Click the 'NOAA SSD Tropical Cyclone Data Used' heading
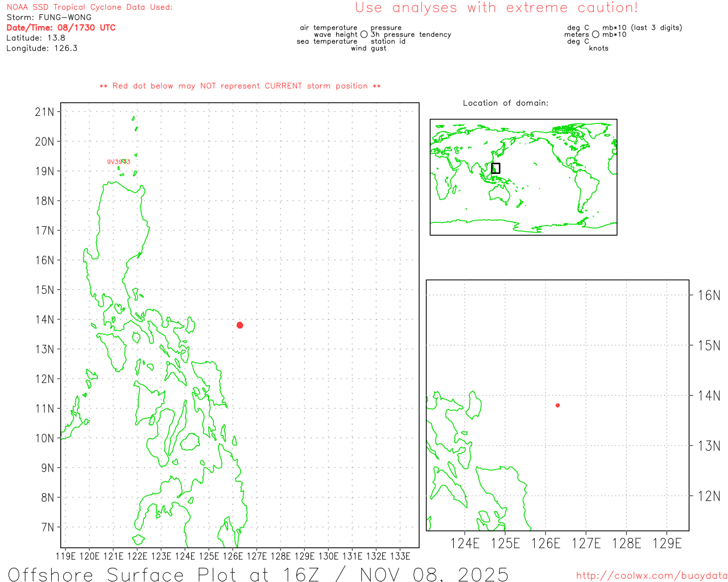728x582 pixels. [x=89, y=7]
